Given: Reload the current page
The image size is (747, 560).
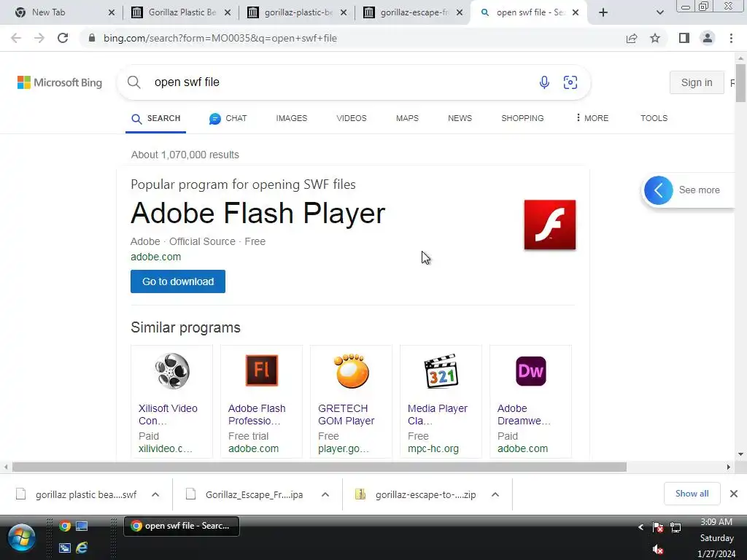Looking at the screenshot, I should (x=63, y=38).
